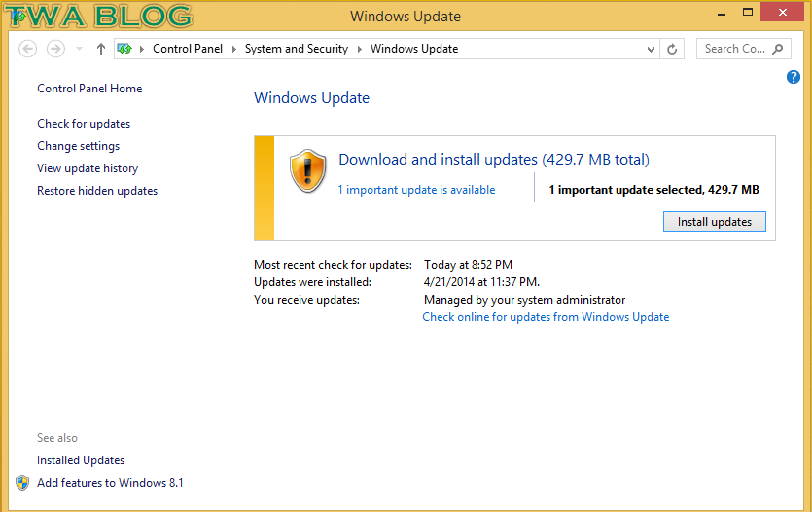This screenshot has width=812, height=512.
Task: Click the Forward navigation arrow
Action: pyautogui.click(x=55, y=49)
